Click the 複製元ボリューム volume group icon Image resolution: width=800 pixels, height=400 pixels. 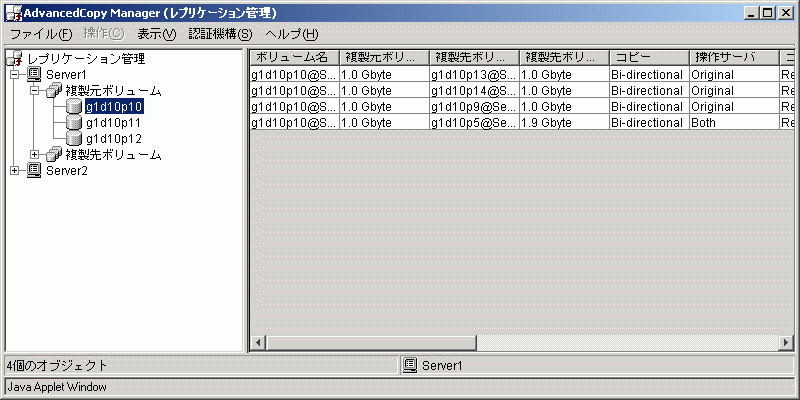point(54,91)
